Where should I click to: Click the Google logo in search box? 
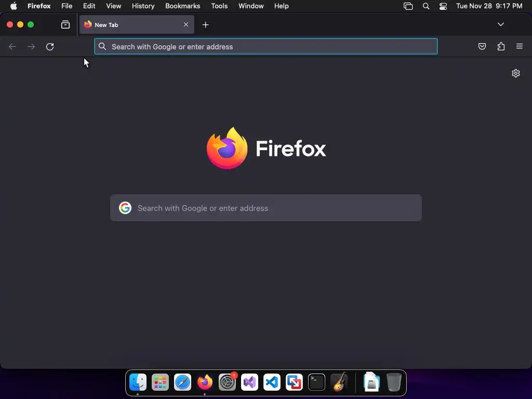pos(125,208)
